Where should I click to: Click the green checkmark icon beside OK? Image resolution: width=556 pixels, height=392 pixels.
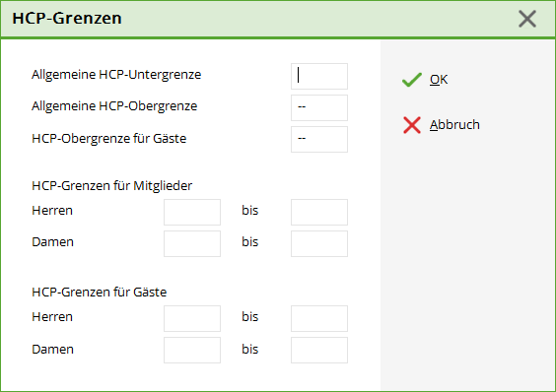[412, 80]
